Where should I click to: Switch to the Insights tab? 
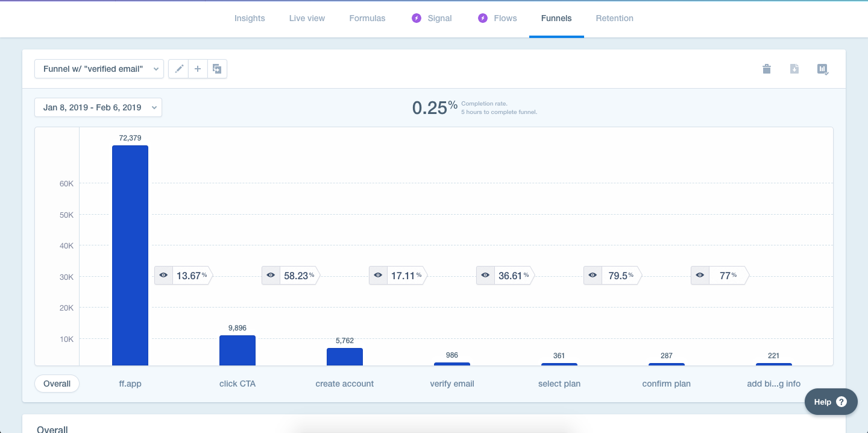(x=250, y=18)
